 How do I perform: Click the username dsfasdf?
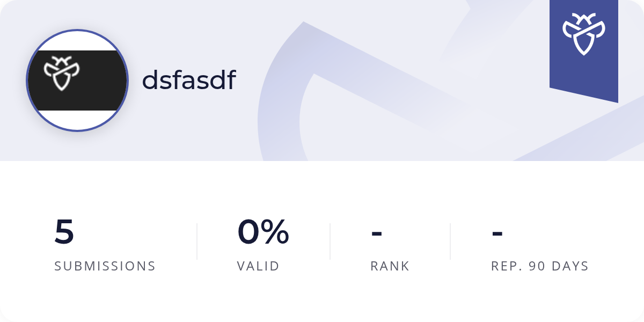189,80
